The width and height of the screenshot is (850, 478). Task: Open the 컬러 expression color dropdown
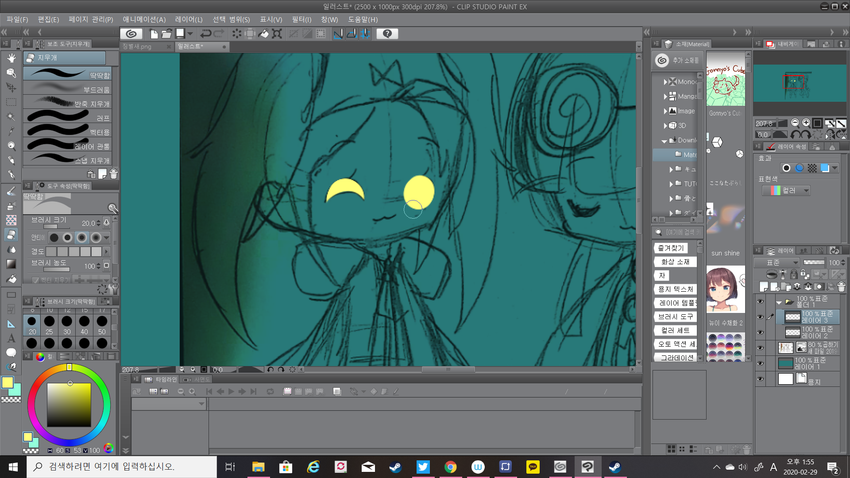tap(785, 190)
